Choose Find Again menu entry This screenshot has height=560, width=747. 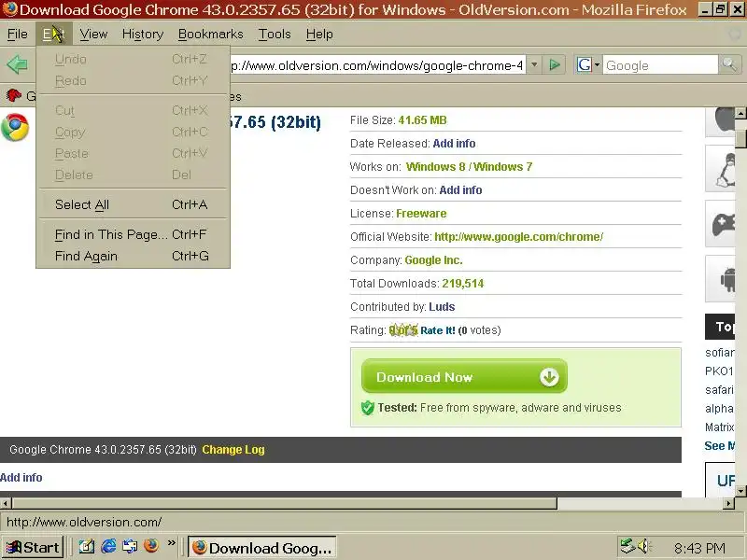133,256
